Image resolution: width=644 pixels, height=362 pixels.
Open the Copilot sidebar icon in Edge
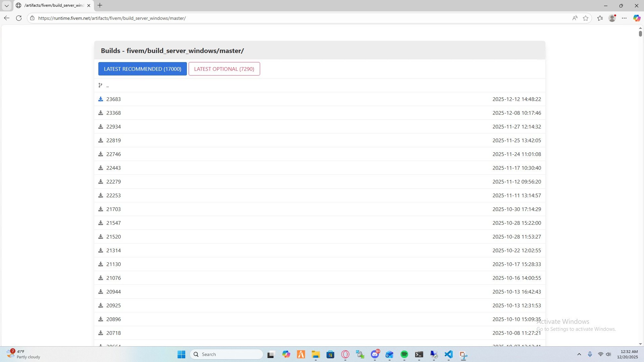(637, 18)
